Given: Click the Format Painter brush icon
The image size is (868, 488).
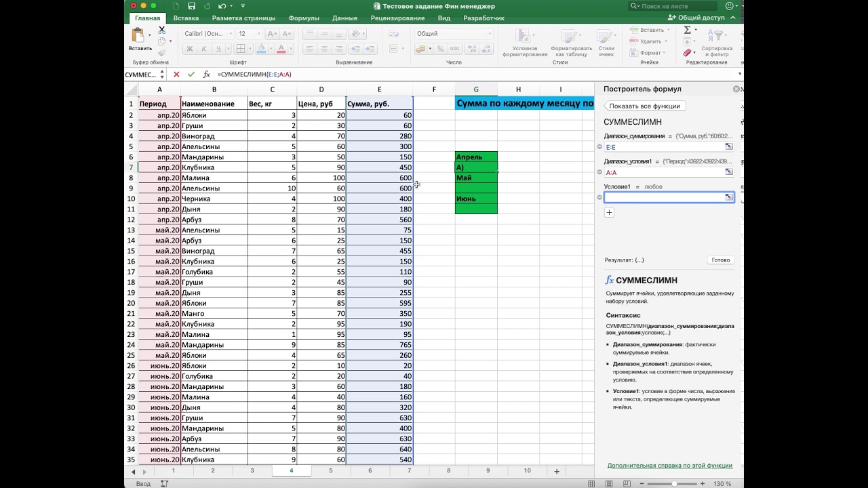Looking at the screenshot, I should coord(161,52).
